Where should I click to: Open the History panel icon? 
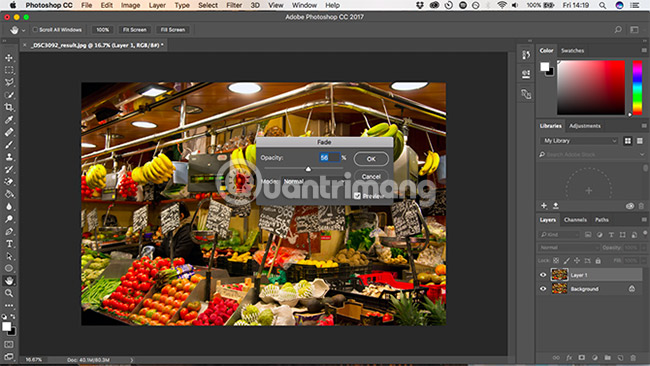526,55
